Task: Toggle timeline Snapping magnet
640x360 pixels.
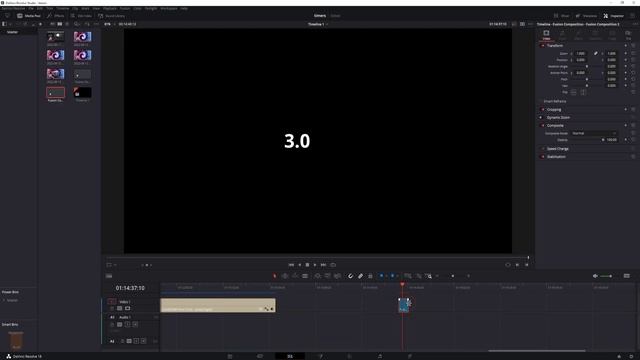Action: [x=350, y=276]
